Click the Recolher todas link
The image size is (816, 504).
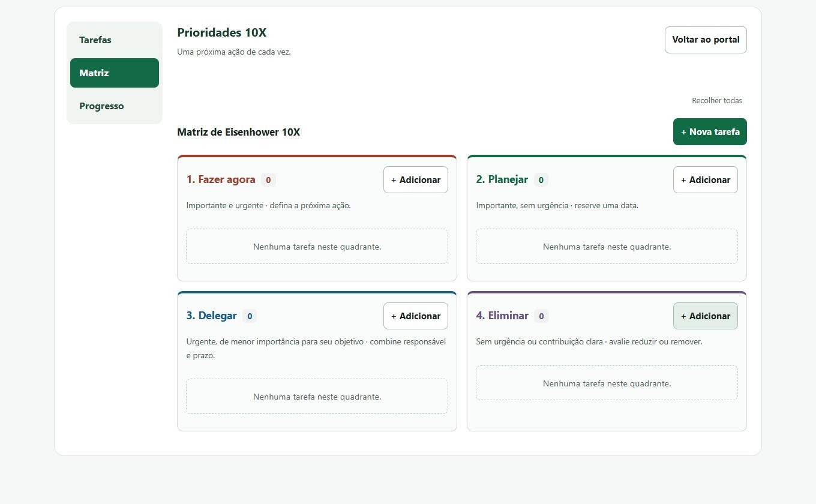click(717, 101)
